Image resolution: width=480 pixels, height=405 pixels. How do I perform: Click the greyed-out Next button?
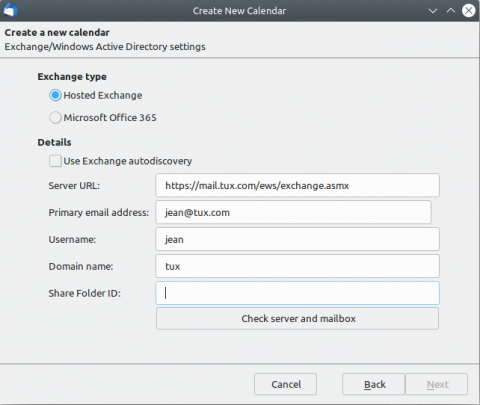coord(437,384)
